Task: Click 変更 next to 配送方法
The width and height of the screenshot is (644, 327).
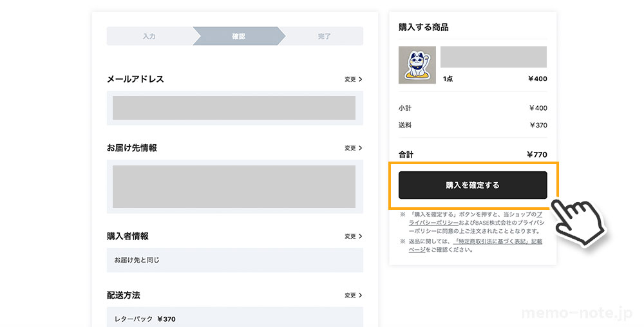Action: pyautogui.click(x=350, y=295)
